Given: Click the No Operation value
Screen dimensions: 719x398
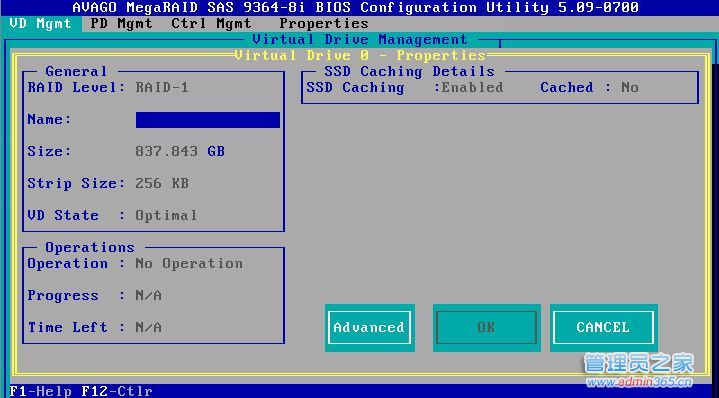Looking at the screenshot, I should click(x=189, y=264).
